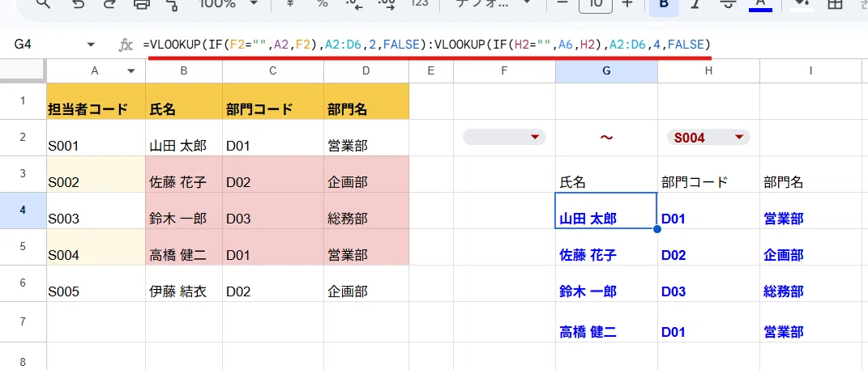Open the font family dropdown
This screenshot has width=868, height=370.
492,3
